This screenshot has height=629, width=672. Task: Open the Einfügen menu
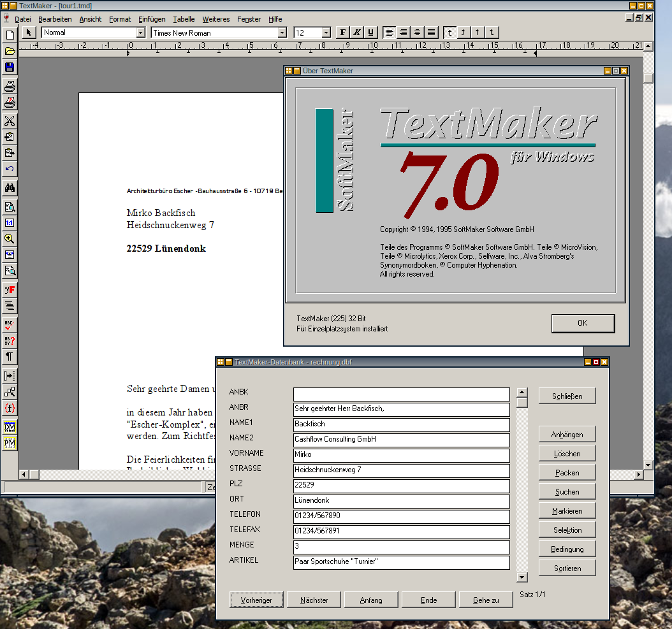[152, 19]
